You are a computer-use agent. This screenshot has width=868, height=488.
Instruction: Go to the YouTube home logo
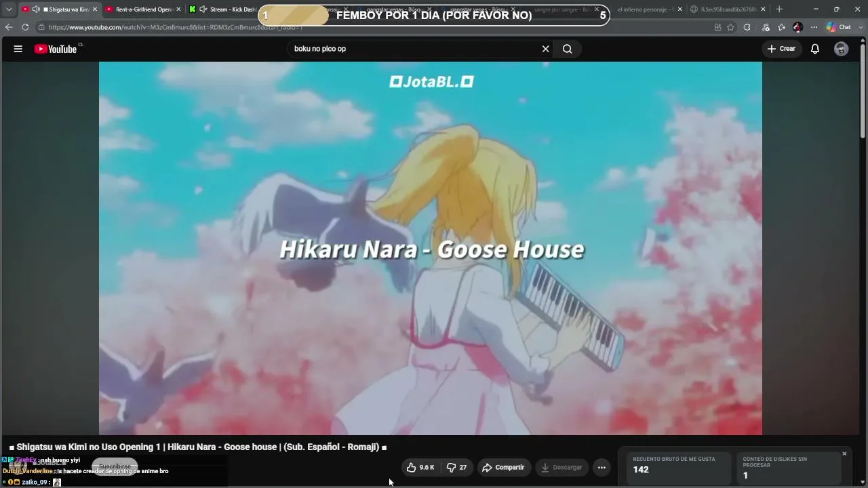[56, 49]
